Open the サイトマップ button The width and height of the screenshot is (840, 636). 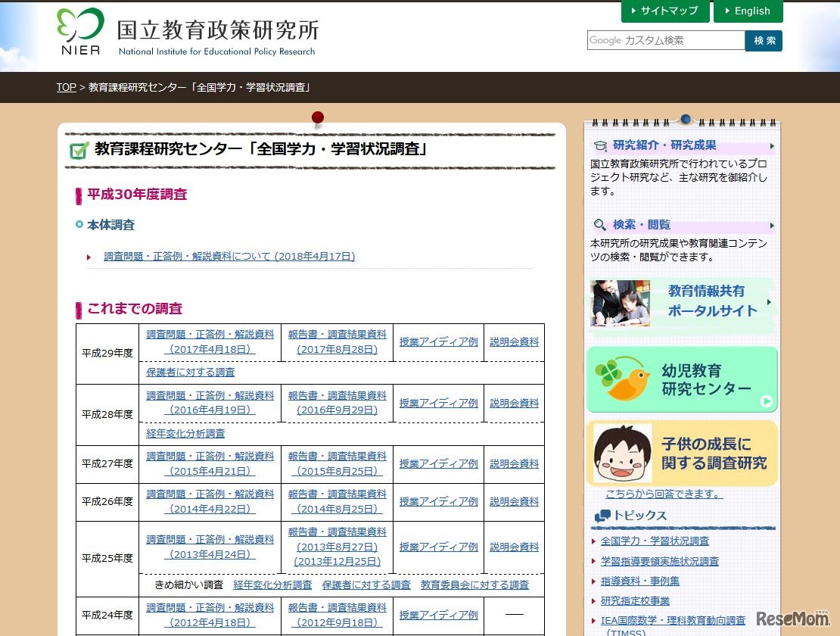coord(665,11)
